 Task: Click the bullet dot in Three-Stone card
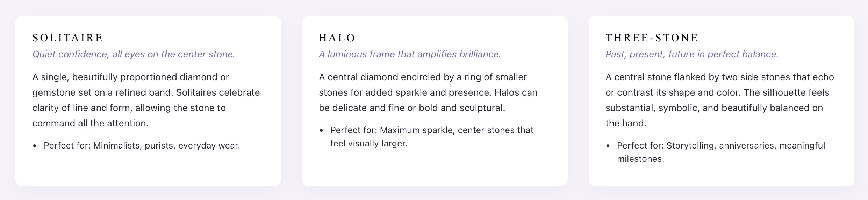[x=608, y=146]
